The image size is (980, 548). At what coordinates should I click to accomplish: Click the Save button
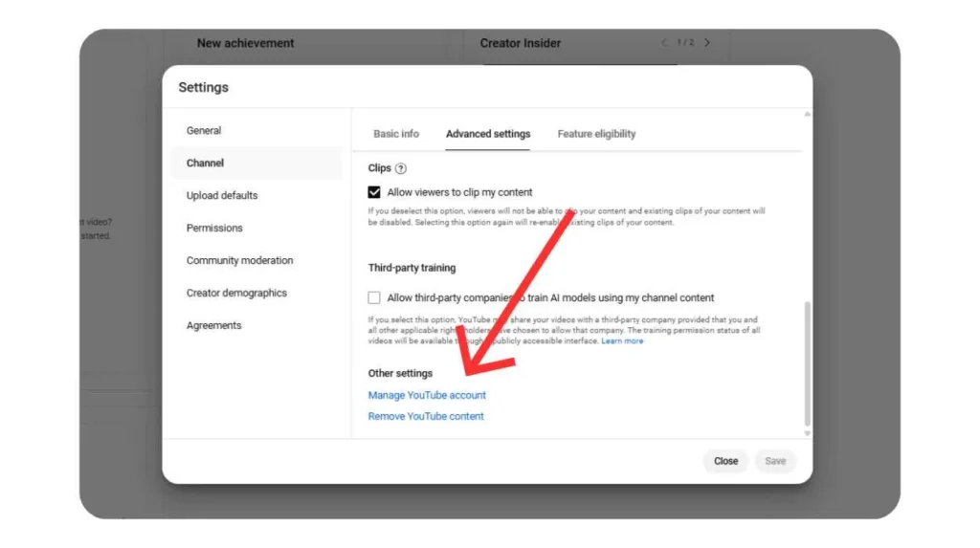(775, 461)
